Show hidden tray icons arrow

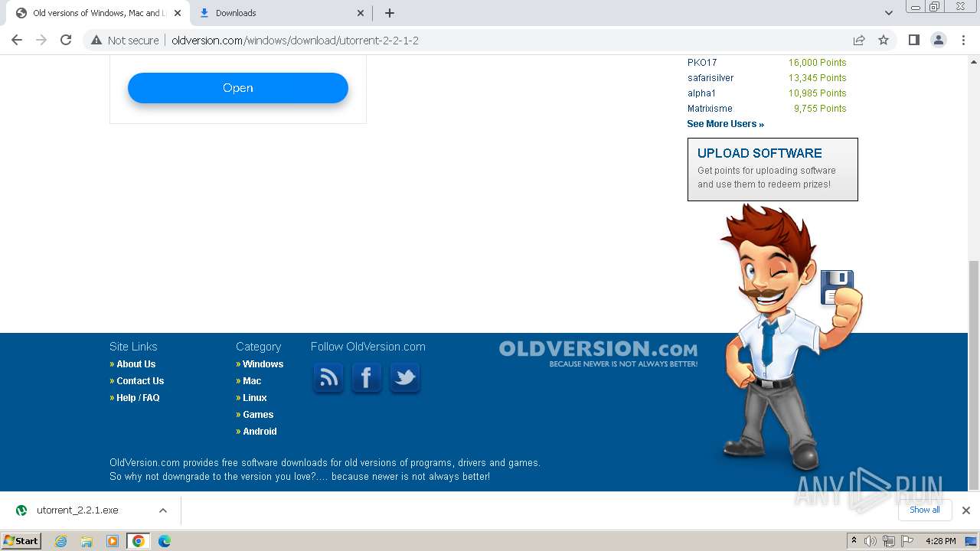(x=854, y=541)
